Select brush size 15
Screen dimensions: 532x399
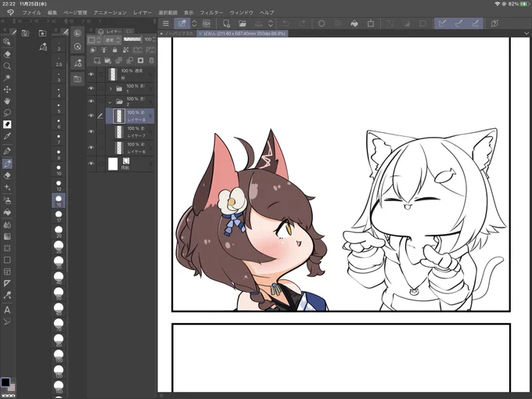[x=59, y=200]
